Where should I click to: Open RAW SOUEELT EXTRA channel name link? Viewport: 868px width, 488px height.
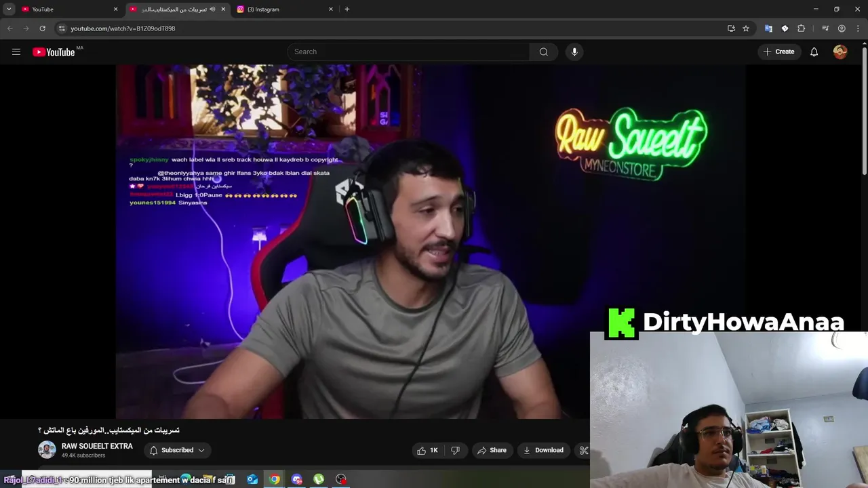click(x=97, y=446)
